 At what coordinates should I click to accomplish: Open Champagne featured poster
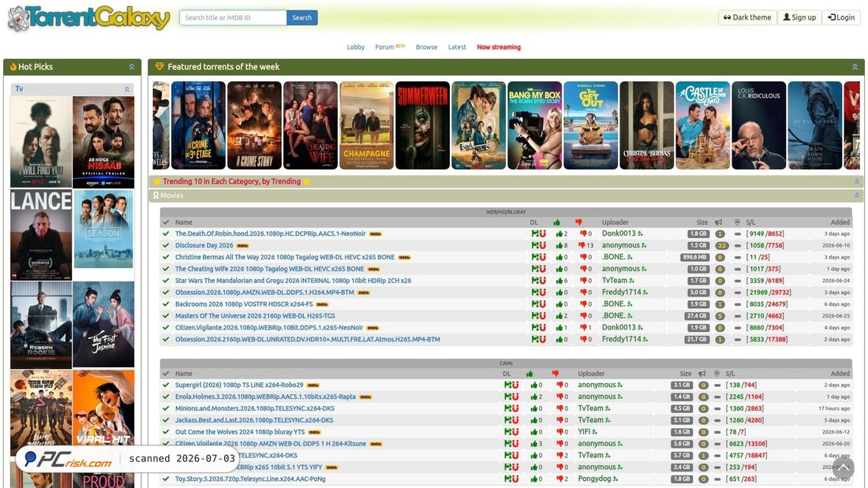[x=366, y=125]
